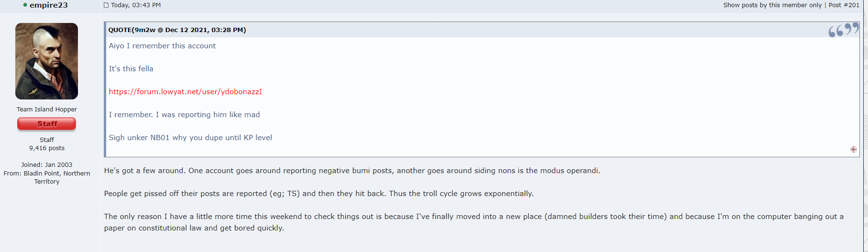Click the 'Staff' group text below badge
Image resolution: width=868 pixels, height=252 pixels.
[x=47, y=140]
